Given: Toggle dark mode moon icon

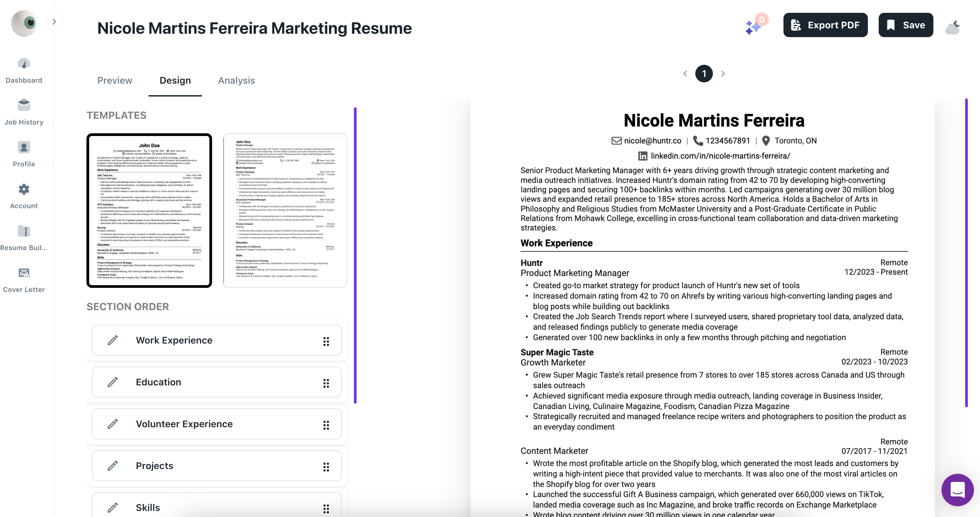Looking at the screenshot, I should point(953,27).
